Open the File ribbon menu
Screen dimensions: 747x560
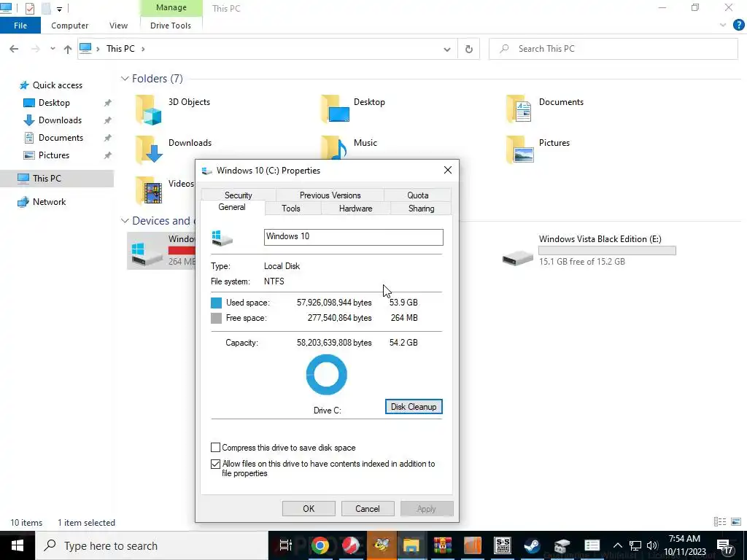click(20, 26)
